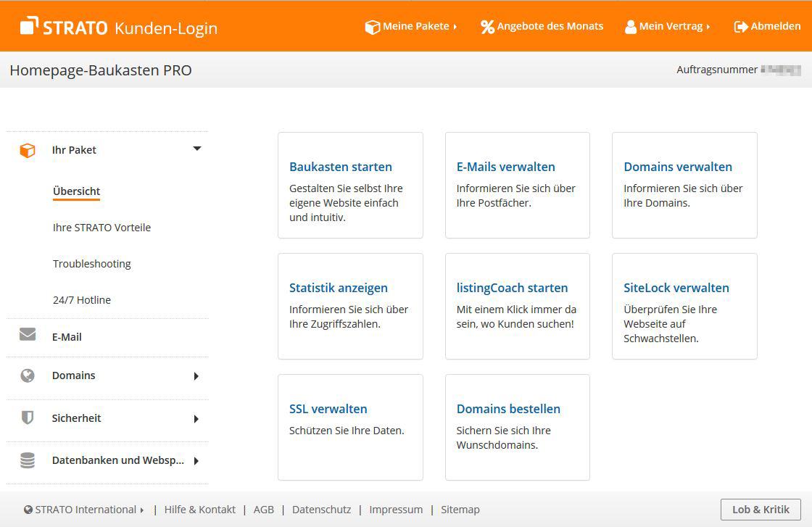
Task: Click the globe icon beside STRATO International
Action: pos(28,510)
